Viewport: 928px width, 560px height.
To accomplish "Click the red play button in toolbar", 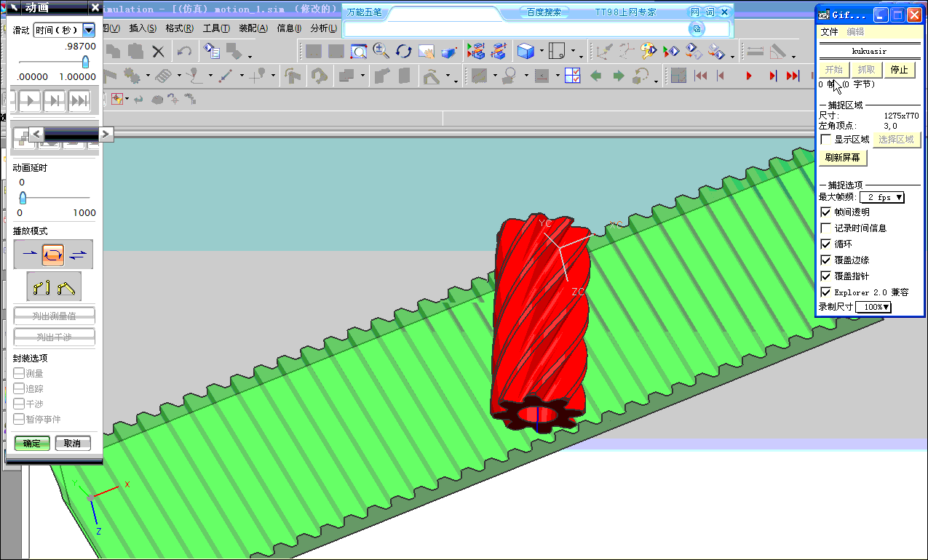I will click(749, 76).
